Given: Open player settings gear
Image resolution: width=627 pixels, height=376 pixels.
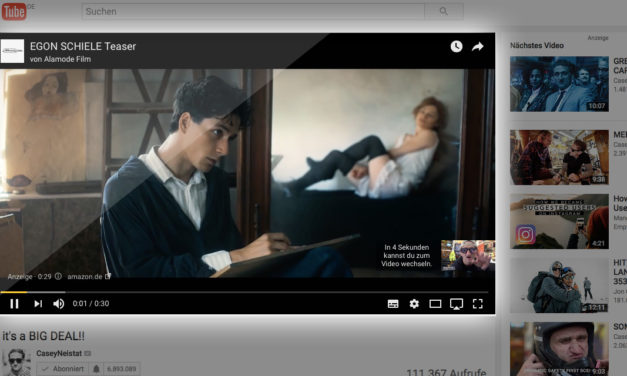Looking at the screenshot, I should pos(414,304).
